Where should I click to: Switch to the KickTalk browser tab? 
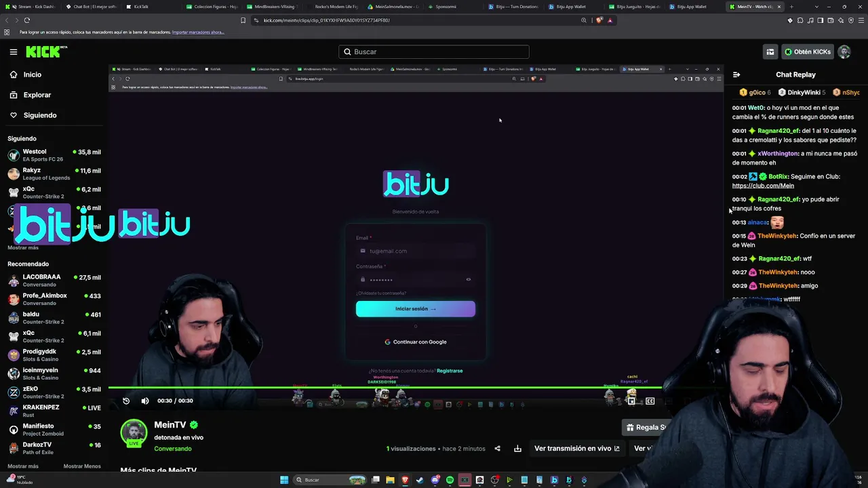click(x=149, y=7)
